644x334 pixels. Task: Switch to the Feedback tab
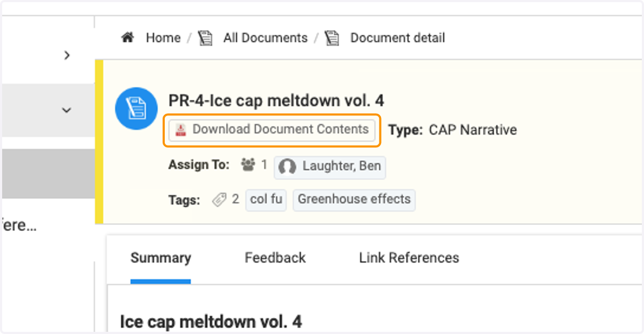pyautogui.click(x=275, y=258)
